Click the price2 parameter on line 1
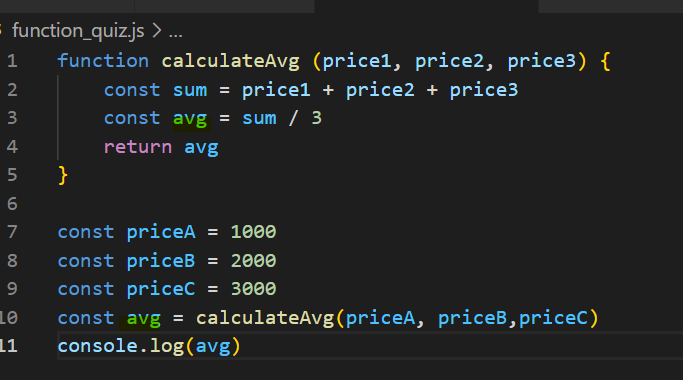The image size is (683, 380). [450, 61]
